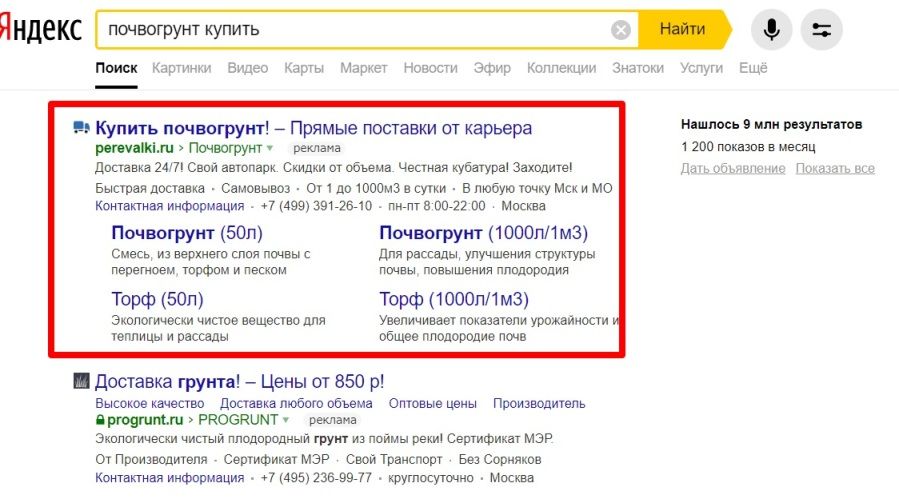Visit progrunt.ru domain link

tap(145, 420)
